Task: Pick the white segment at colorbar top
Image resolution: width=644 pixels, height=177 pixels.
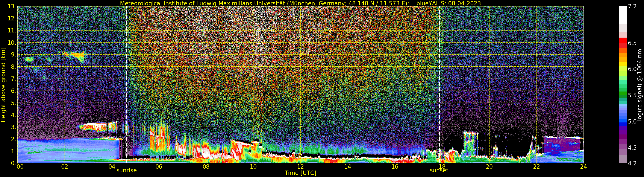Action: [x=623, y=15]
